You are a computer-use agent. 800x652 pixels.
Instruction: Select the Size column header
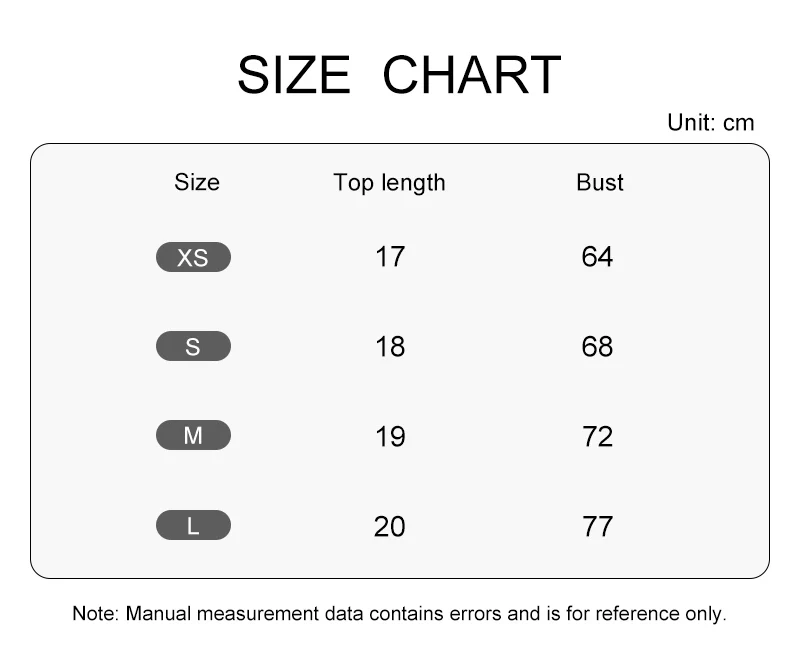tap(197, 182)
